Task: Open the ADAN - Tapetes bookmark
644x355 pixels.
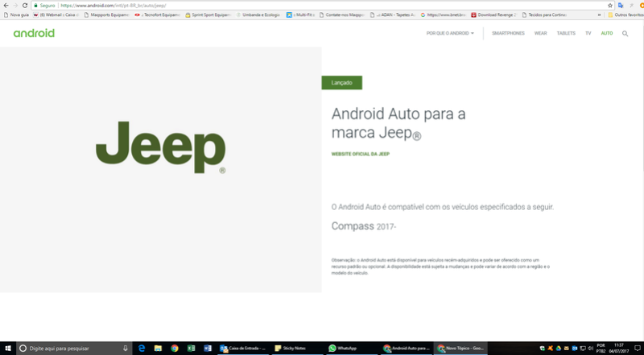Action: (x=392, y=14)
